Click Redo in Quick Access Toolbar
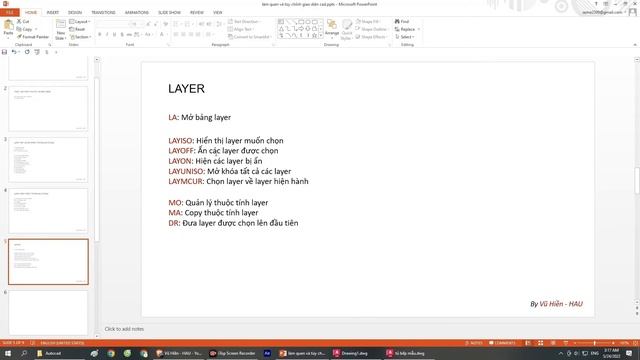Image resolution: width=640 pixels, height=360 pixels. pyautogui.click(x=27, y=52)
